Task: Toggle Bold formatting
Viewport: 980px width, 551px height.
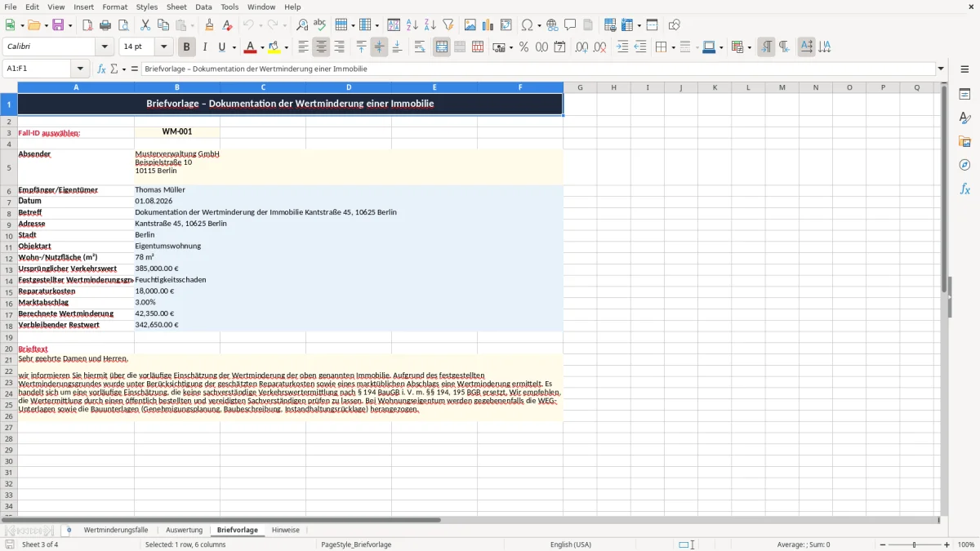Action: click(187, 47)
